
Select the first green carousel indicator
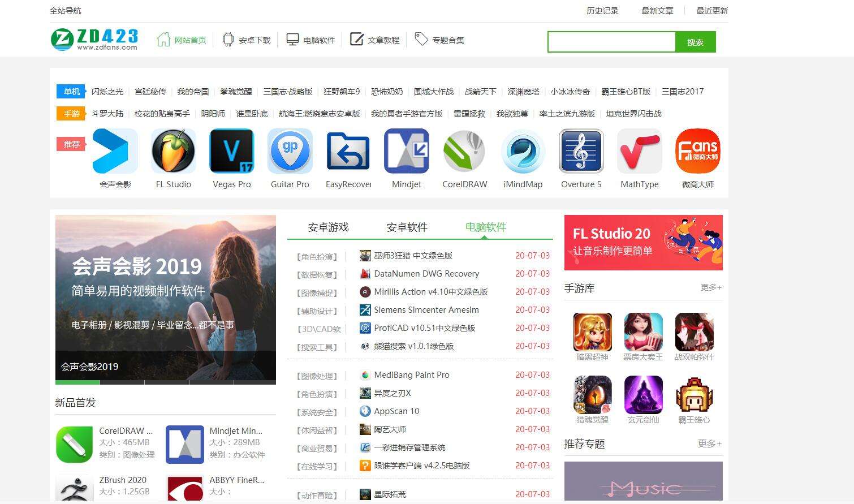[x=77, y=382]
